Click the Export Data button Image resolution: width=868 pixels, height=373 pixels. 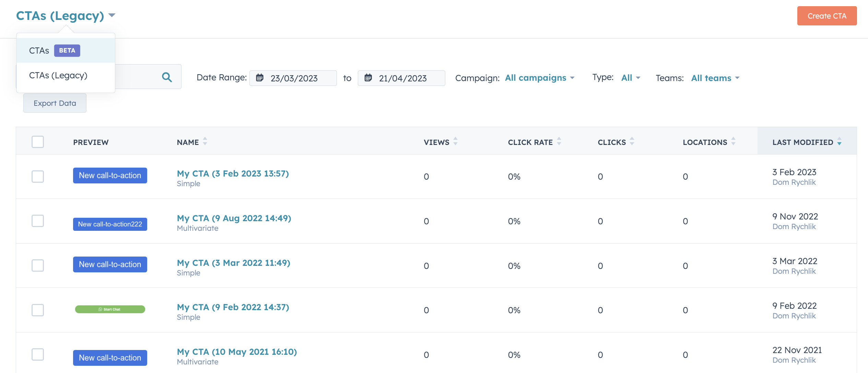[55, 103]
